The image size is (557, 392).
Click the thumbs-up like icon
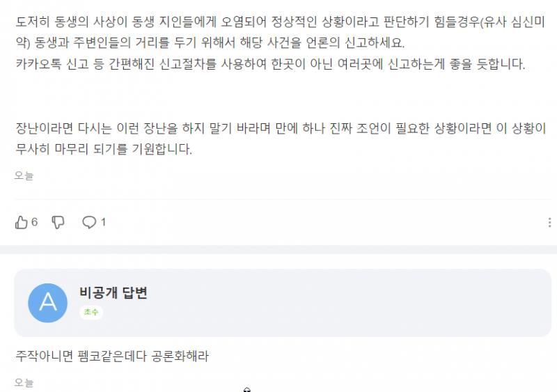21,223
